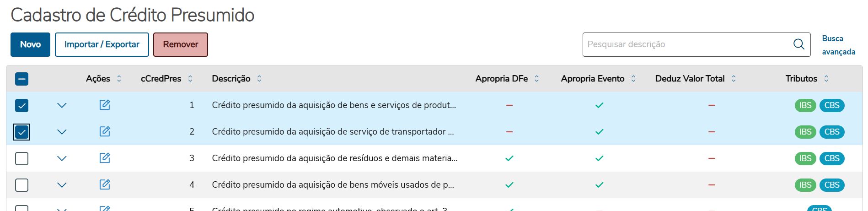Uncheck the row 1 checkbox
The image size is (868, 211).
point(21,105)
